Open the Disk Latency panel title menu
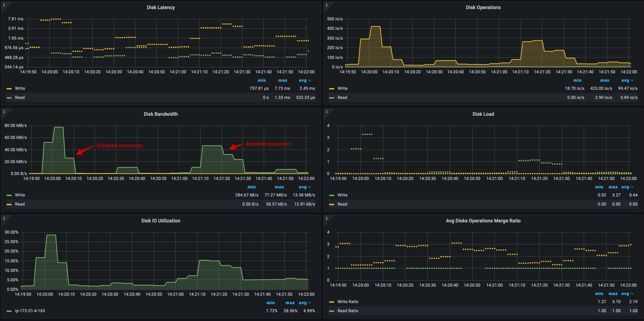644x321 pixels. (x=161, y=7)
